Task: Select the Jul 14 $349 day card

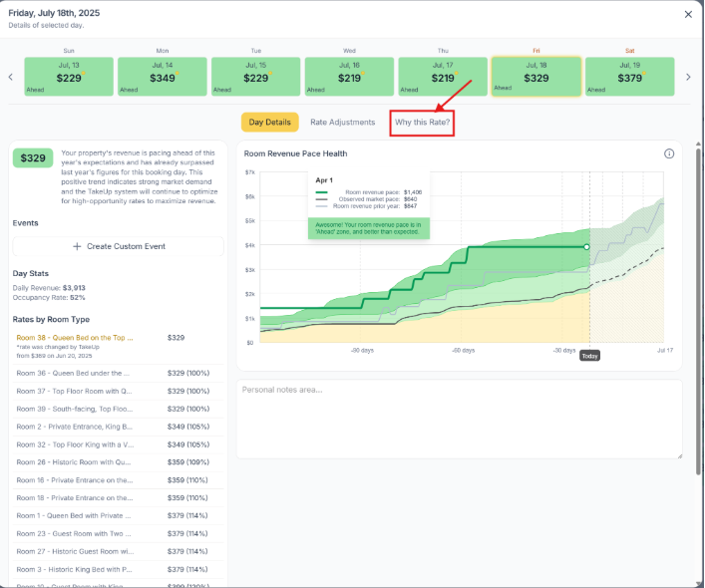Action: pos(163,77)
